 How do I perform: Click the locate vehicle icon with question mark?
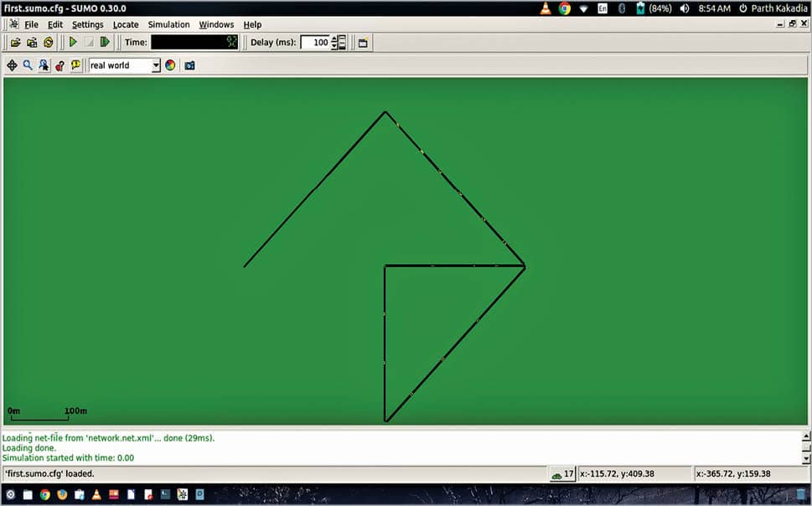pos(60,65)
